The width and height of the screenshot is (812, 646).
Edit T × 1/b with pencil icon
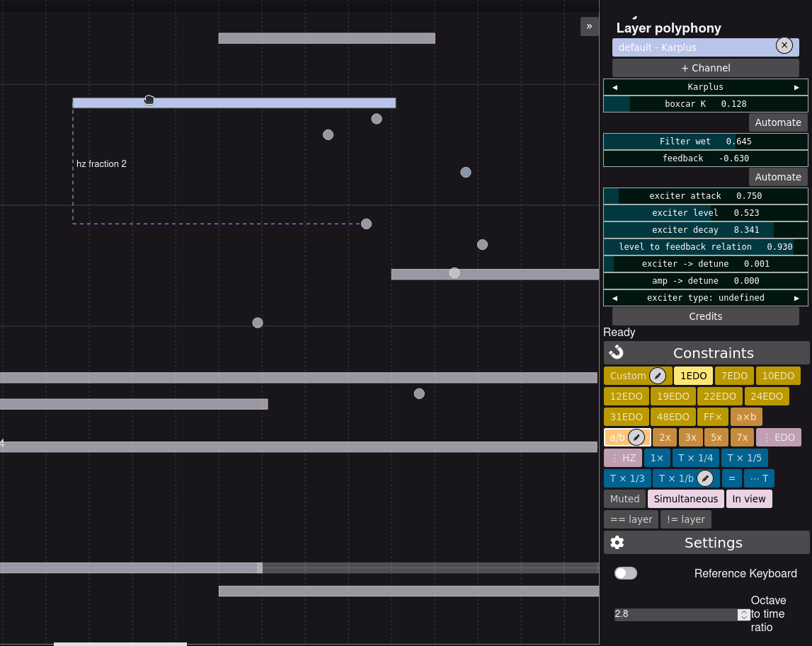coord(705,478)
